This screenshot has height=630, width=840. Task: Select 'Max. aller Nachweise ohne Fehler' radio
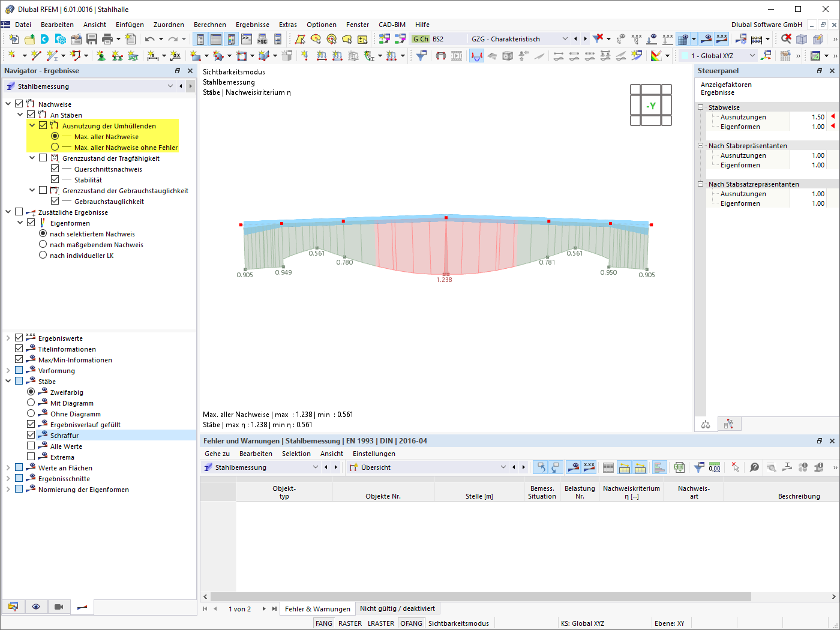(x=55, y=147)
